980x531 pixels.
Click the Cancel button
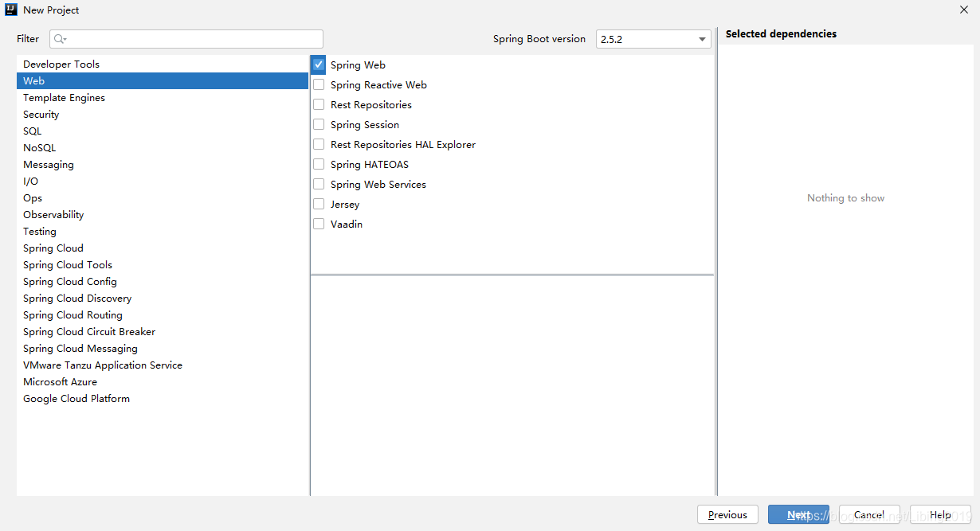[x=869, y=514]
